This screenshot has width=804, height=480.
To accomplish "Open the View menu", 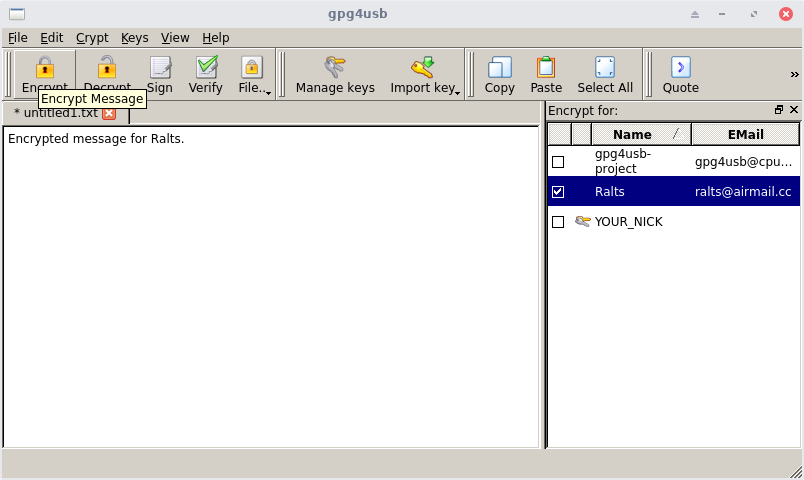I will [175, 38].
